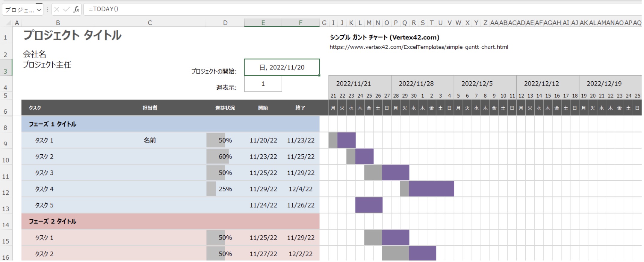
Task: Click the 2022/11/21 week header
Action: [360, 84]
